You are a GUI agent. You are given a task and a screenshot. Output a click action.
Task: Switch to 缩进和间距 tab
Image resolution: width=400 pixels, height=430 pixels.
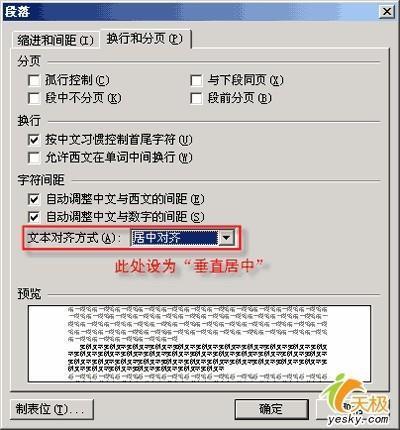click(55, 40)
